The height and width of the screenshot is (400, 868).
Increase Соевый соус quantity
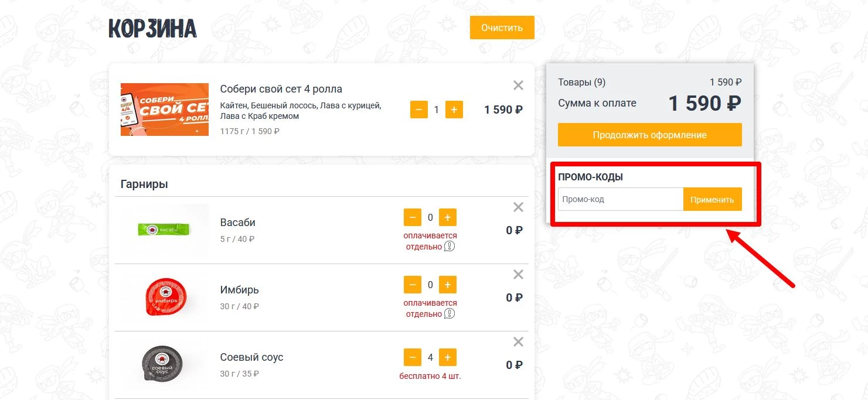tap(448, 357)
